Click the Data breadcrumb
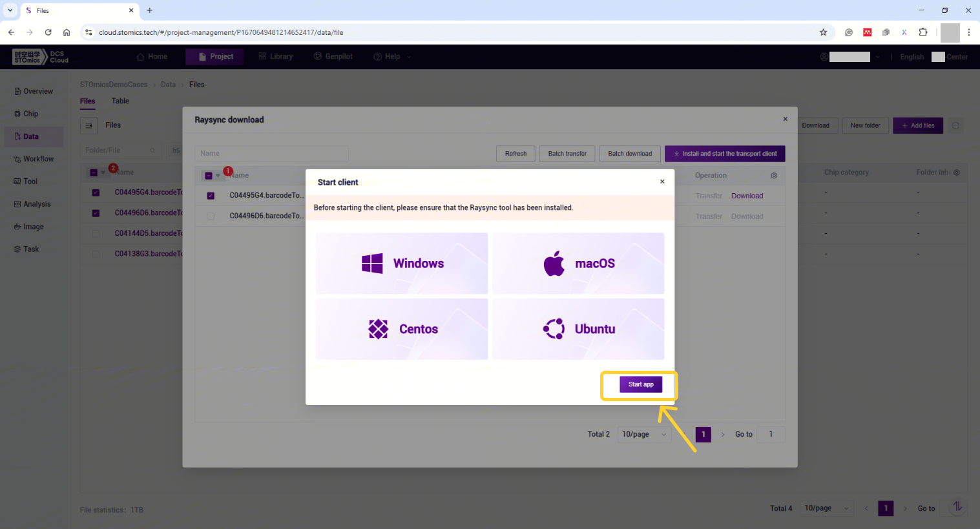Image resolution: width=980 pixels, height=529 pixels. pos(169,85)
